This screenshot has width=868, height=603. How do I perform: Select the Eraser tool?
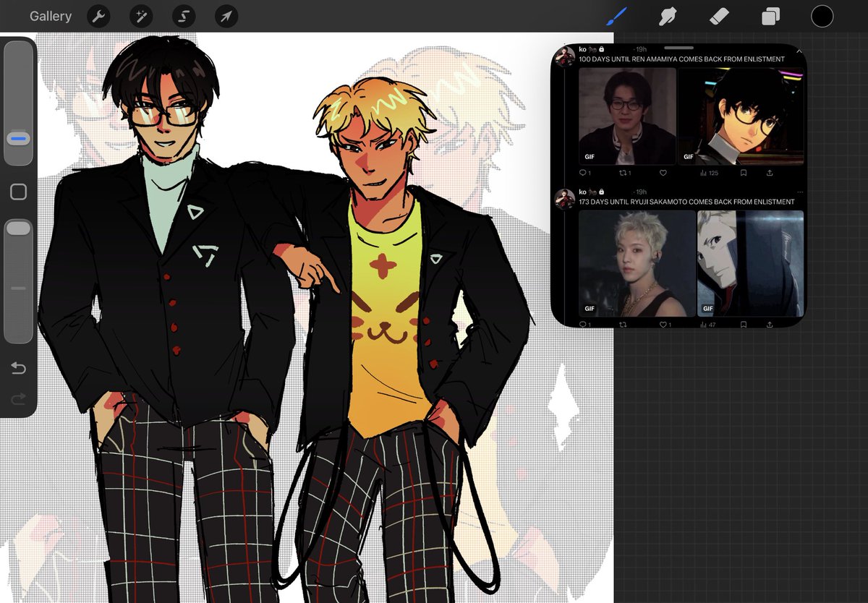719,16
